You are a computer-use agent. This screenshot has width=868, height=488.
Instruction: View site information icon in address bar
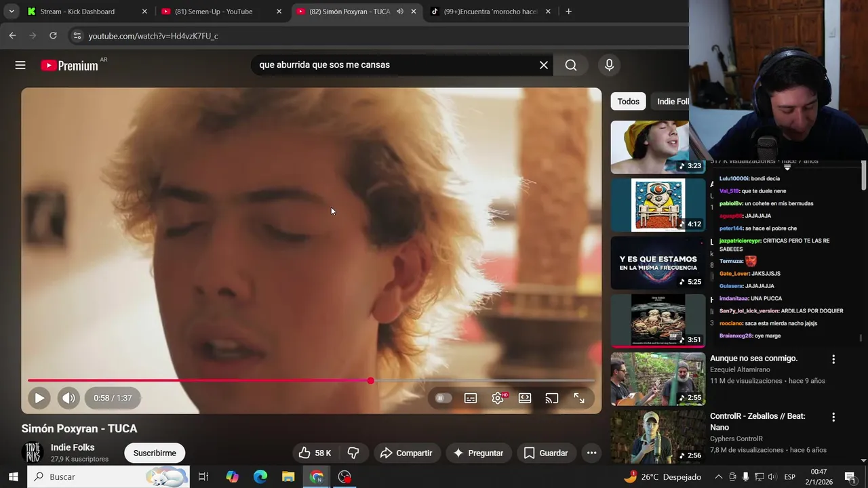tap(77, 35)
